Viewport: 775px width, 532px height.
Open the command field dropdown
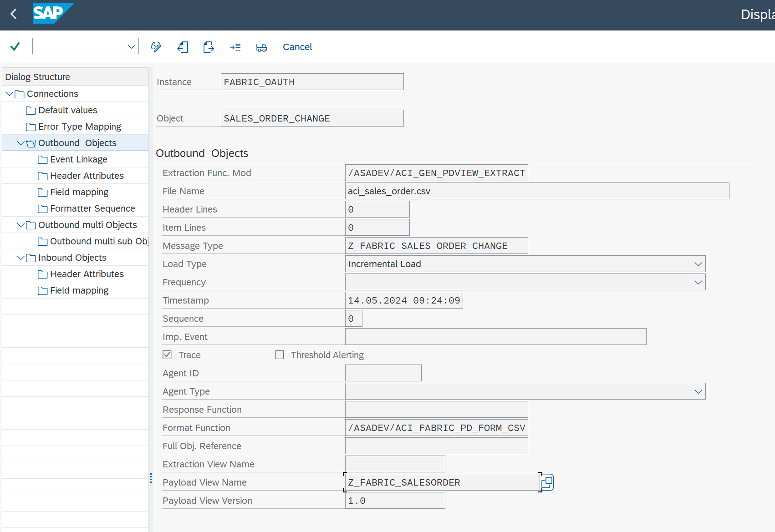tap(132, 46)
